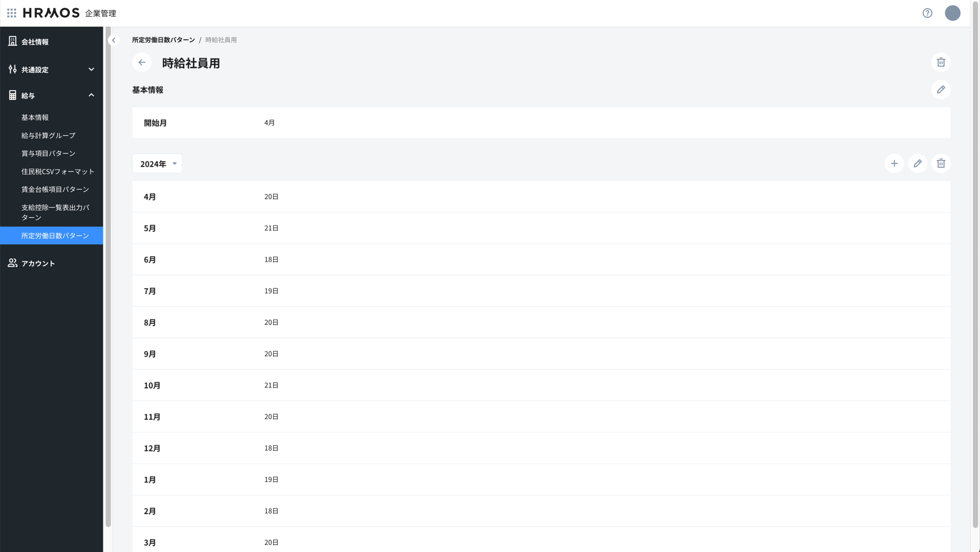Open the help question mark icon
980x552 pixels.
pos(927,13)
